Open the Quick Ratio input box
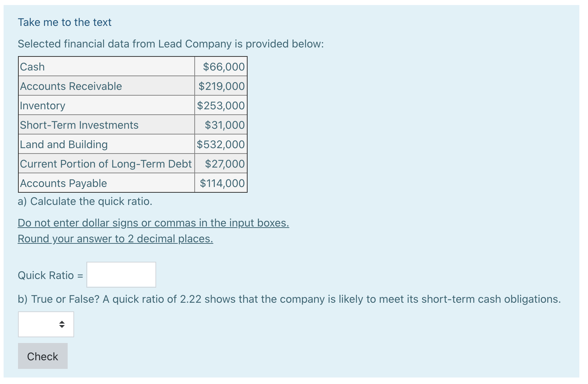The height and width of the screenshot is (384, 588). [x=121, y=275]
